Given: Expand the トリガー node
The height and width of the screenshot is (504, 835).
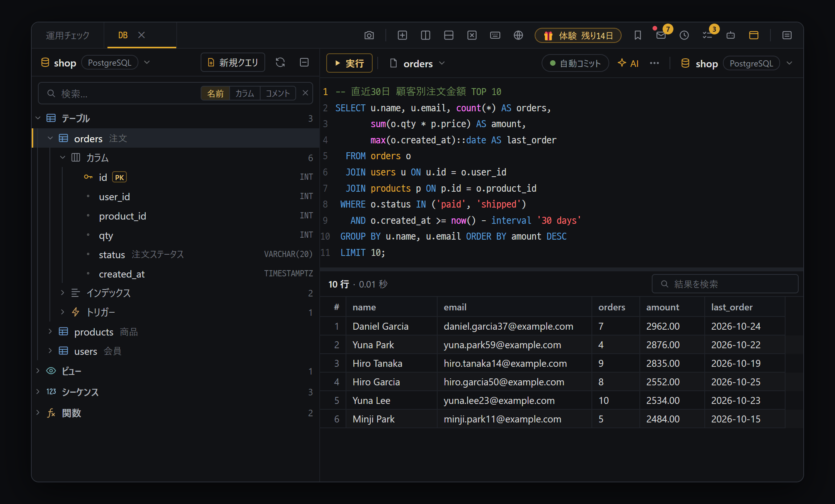Looking at the screenshot, I should (63, 312).
